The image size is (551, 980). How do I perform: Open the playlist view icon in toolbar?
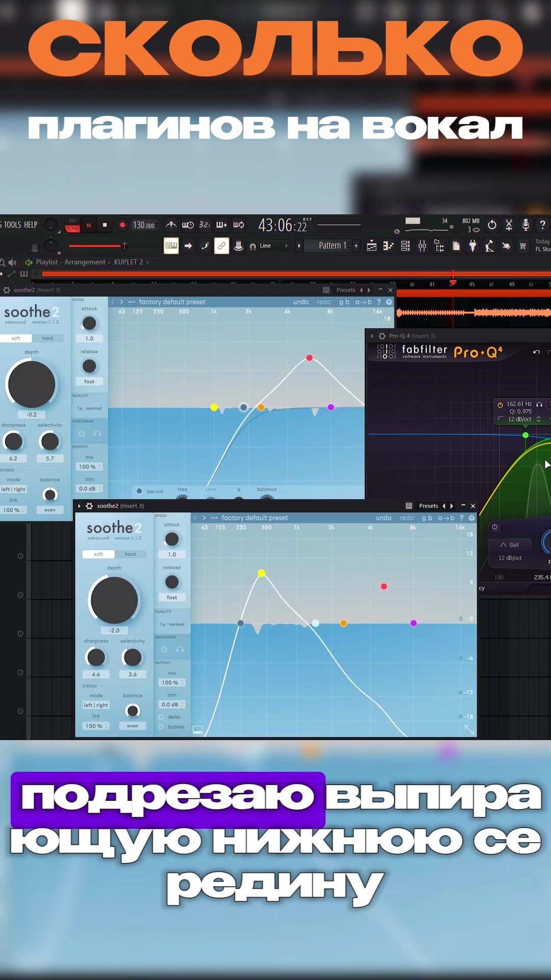(x=372, y=246)
